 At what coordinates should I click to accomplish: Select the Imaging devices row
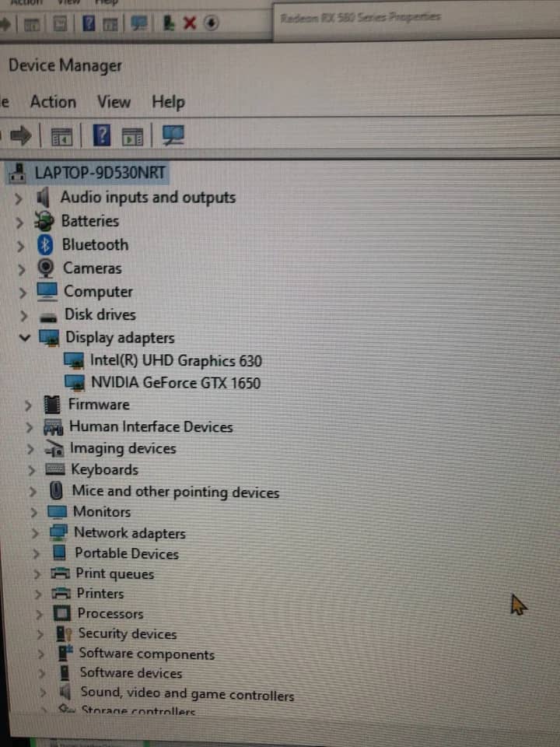(x=123, y=448)
